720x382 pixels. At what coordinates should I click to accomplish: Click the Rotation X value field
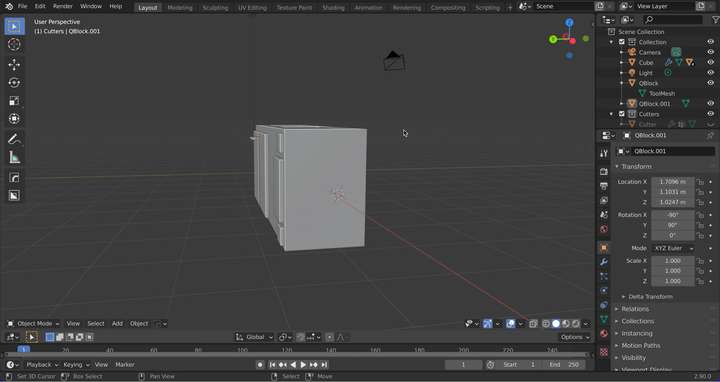click(673, 215)
